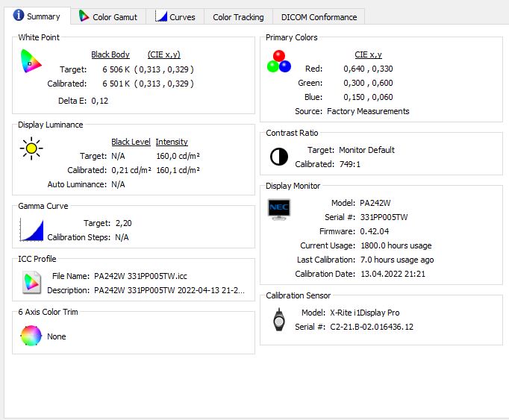
Task: Click the Intensity column header
Action: (x=172, y=142)
